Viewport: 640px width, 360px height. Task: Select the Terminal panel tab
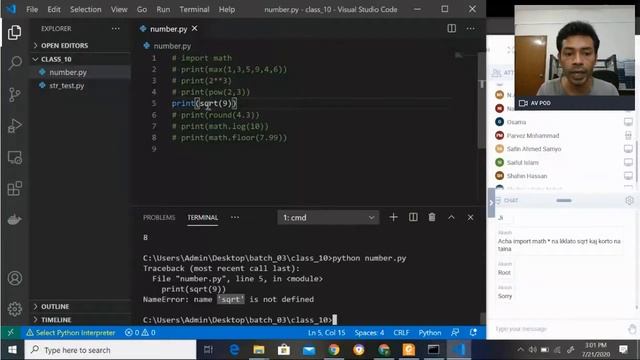[202, 218]
